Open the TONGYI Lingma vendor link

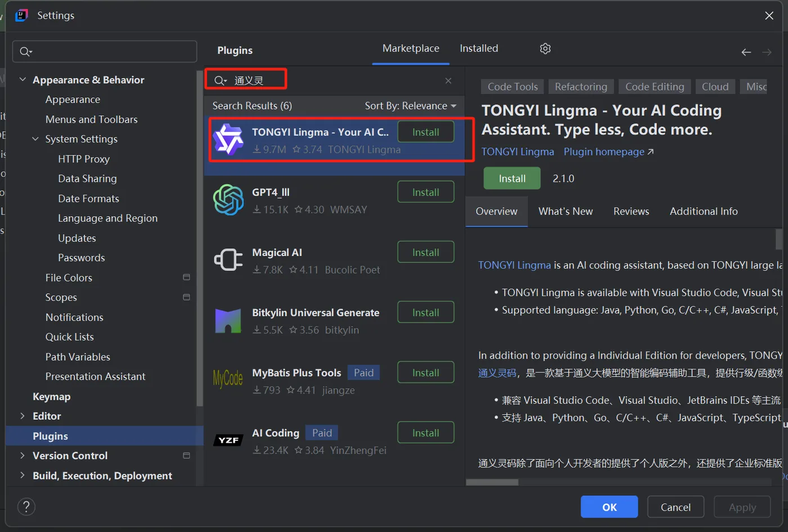518,152
